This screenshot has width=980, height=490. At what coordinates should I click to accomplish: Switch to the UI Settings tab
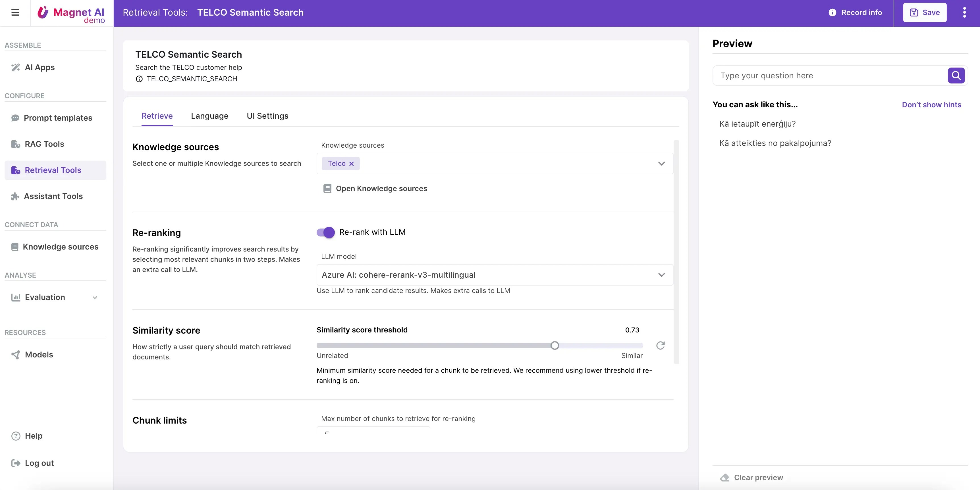pos(267,116)
